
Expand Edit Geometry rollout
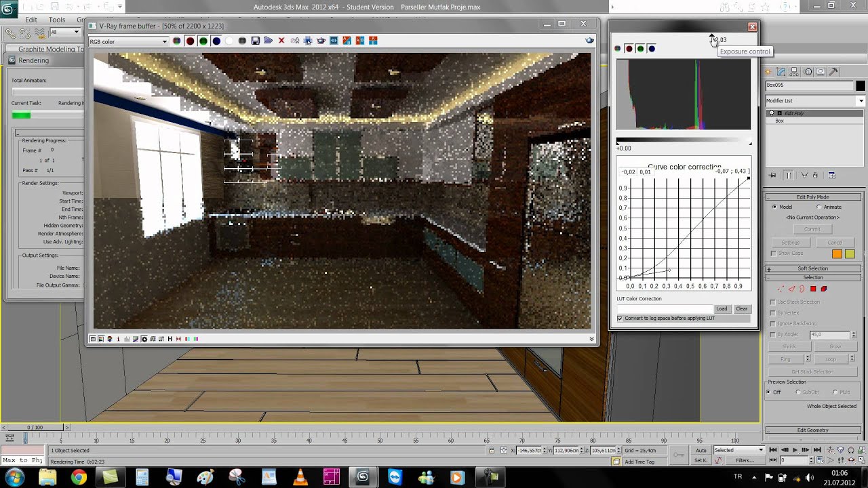(812, 430)
